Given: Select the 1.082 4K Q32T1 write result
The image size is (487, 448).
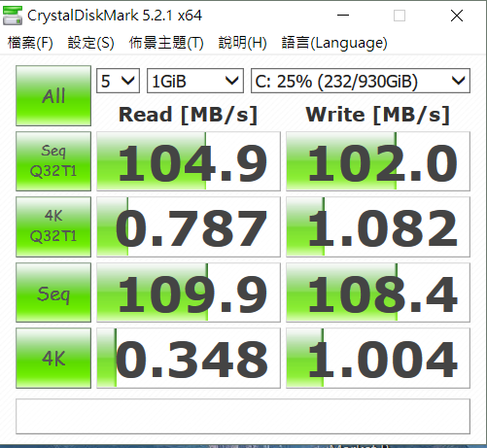Looking at the screenshot, I should [x=378, y=226].
